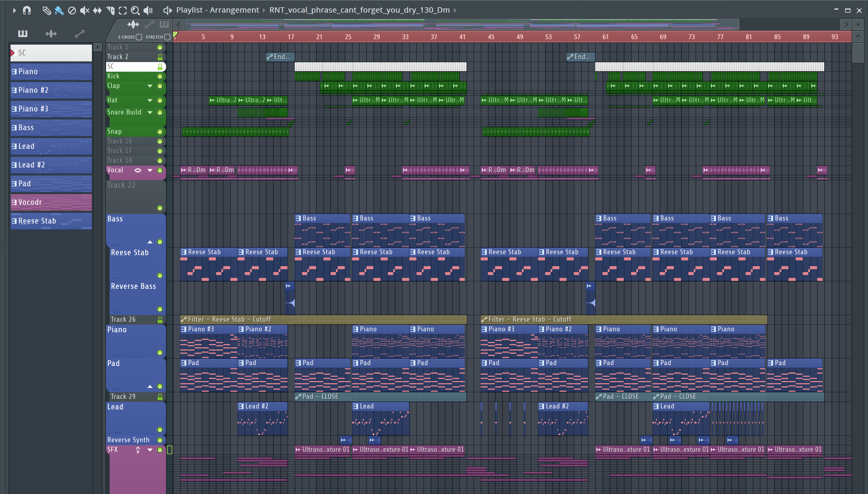
Task: Show automation clips tab in picker
Action: (x=80, y=34)
